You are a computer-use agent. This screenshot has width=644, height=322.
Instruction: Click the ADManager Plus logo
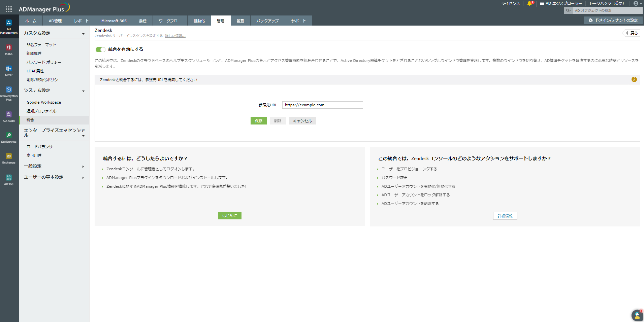44,8
